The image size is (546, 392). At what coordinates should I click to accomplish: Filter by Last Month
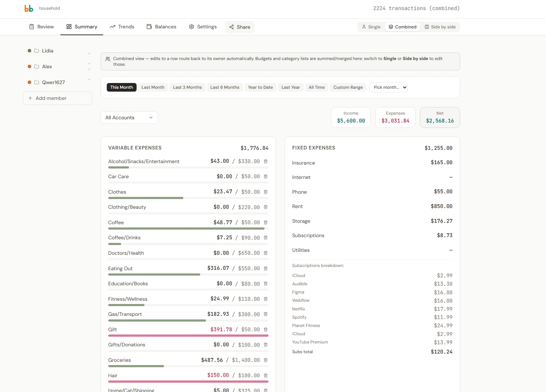(153, 87)
